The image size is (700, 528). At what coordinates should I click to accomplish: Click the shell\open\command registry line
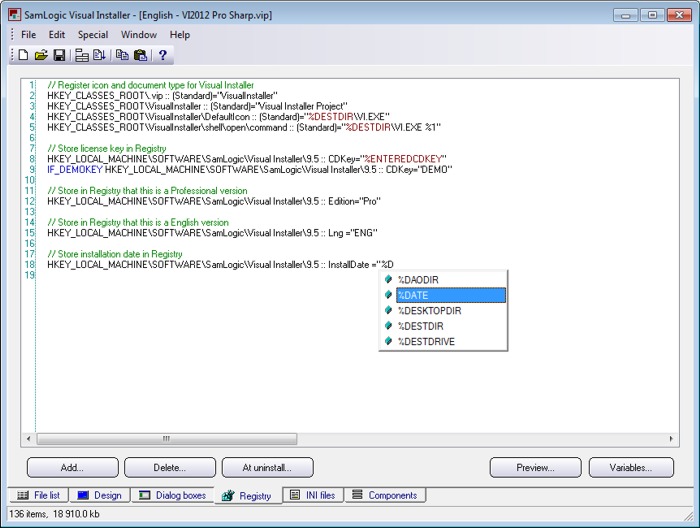[244, 128]
